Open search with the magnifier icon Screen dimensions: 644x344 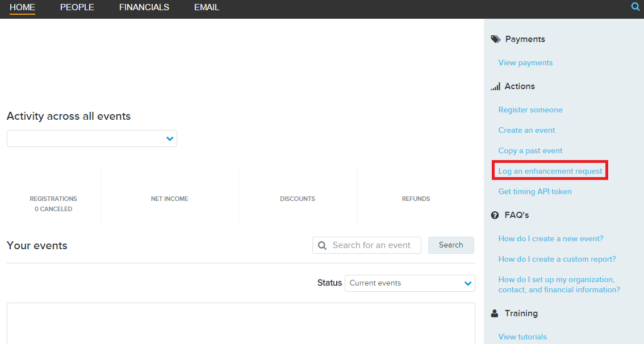(x=635, y=7)
